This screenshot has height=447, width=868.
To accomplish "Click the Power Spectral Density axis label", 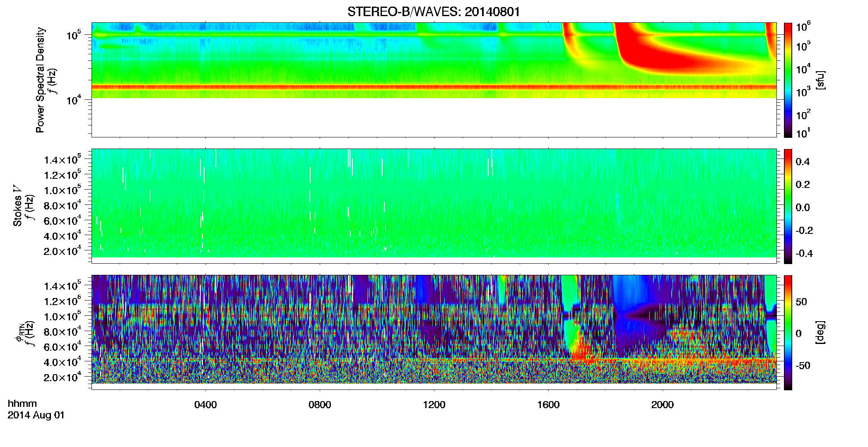I will [40, 80].
